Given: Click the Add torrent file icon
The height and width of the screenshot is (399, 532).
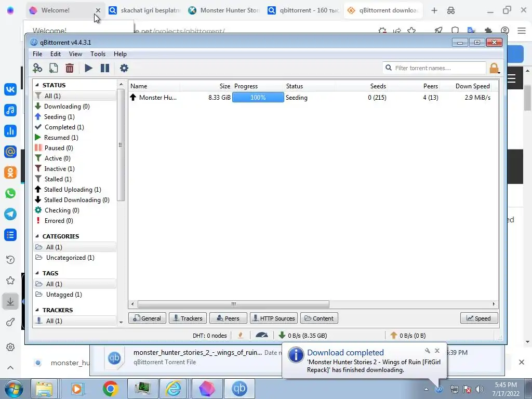Looking at the screenshot, I should [54, 68].
